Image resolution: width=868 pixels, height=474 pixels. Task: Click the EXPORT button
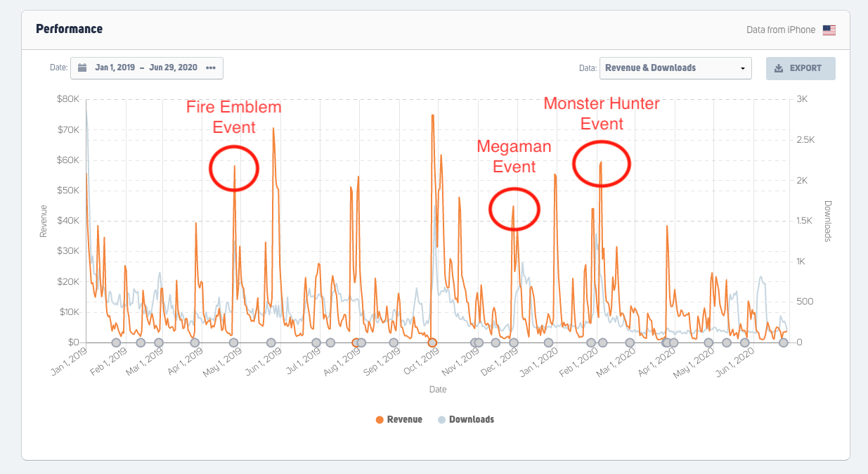[x=801, y=68]
